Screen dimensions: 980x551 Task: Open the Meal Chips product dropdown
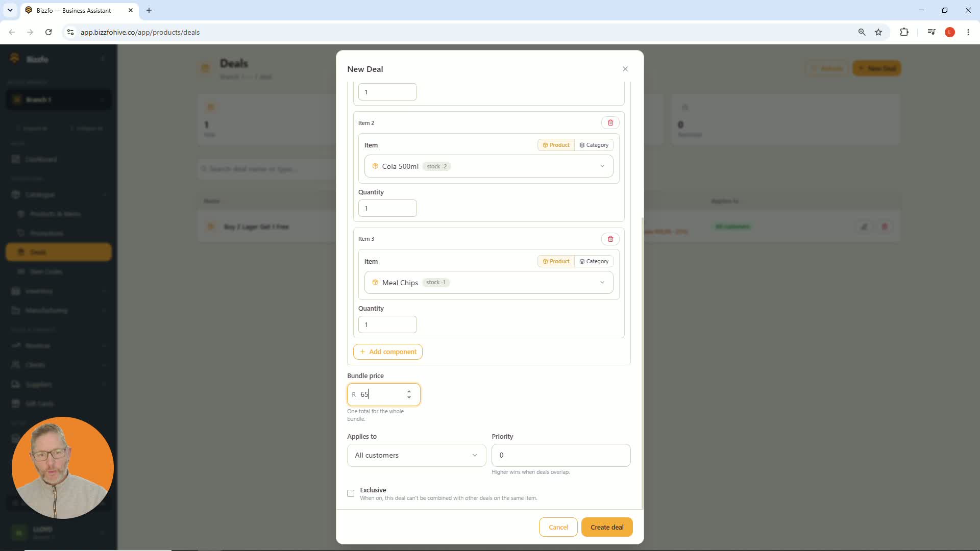click(489, 283)
